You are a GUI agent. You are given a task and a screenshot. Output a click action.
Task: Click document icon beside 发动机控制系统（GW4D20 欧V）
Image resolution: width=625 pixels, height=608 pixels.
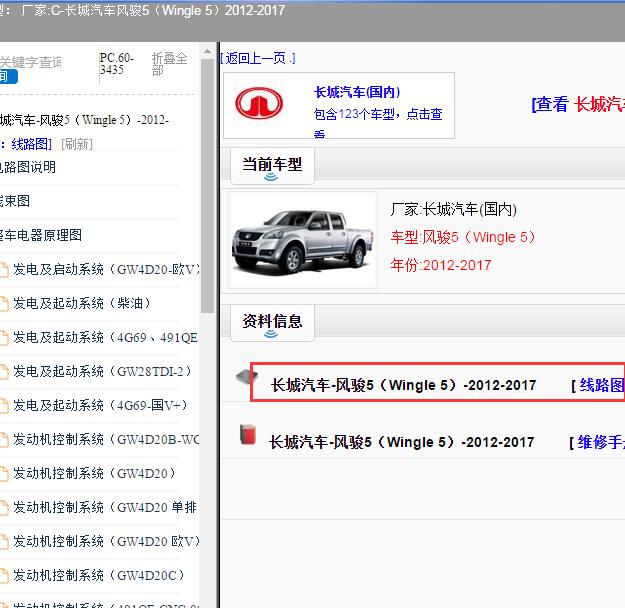click(x=4, y=541)
